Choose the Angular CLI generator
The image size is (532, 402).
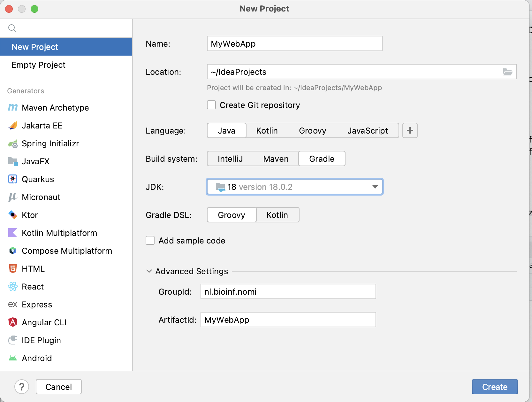(x=66, y=322)
